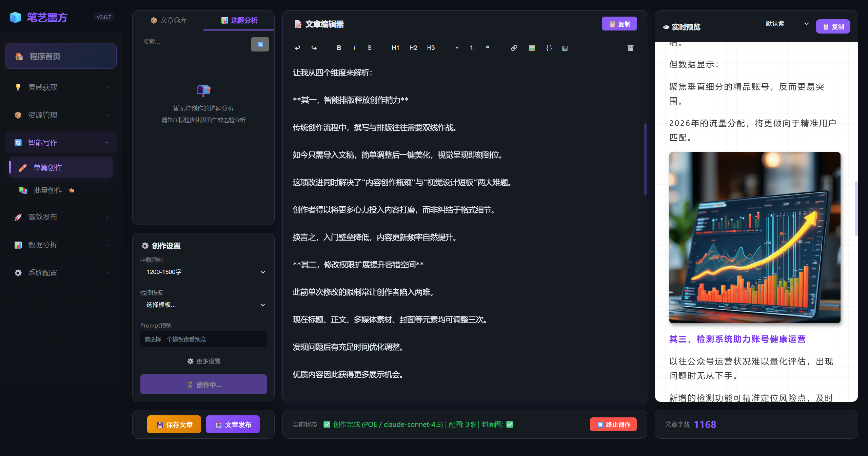
Task: Click the 封面图 completion checkmark
Action: pos(510,424)
